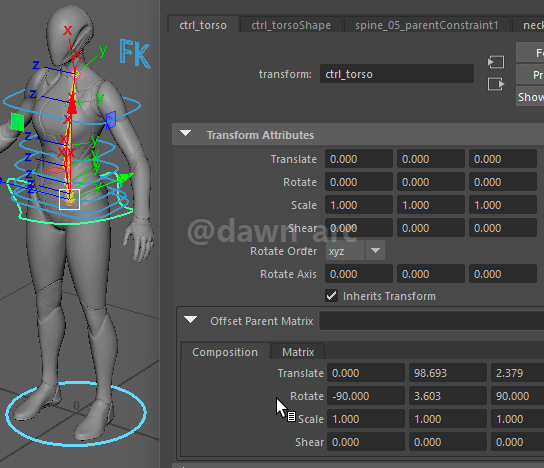Open the Composition tab
The width and height of the screenshot is (544, 468).
pyautogui.click(x=225, y=352)
